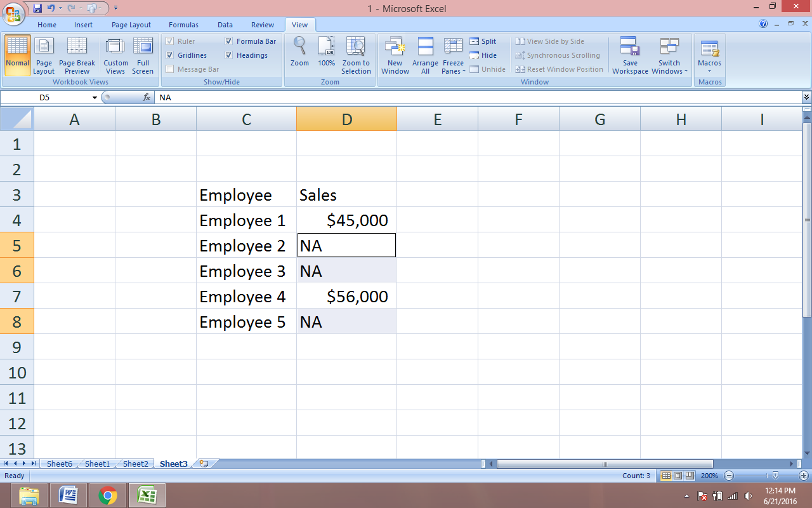Go to last sheet tab navigation arrow
The height and width of the screenshot is (508, 812).
point(33,464)
